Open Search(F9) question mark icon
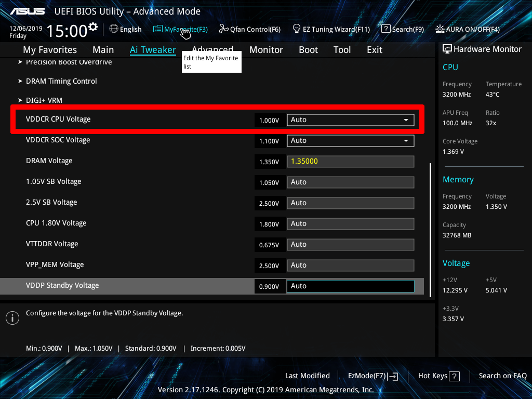The height and width of the screenshot is (399, 532). 386,29
